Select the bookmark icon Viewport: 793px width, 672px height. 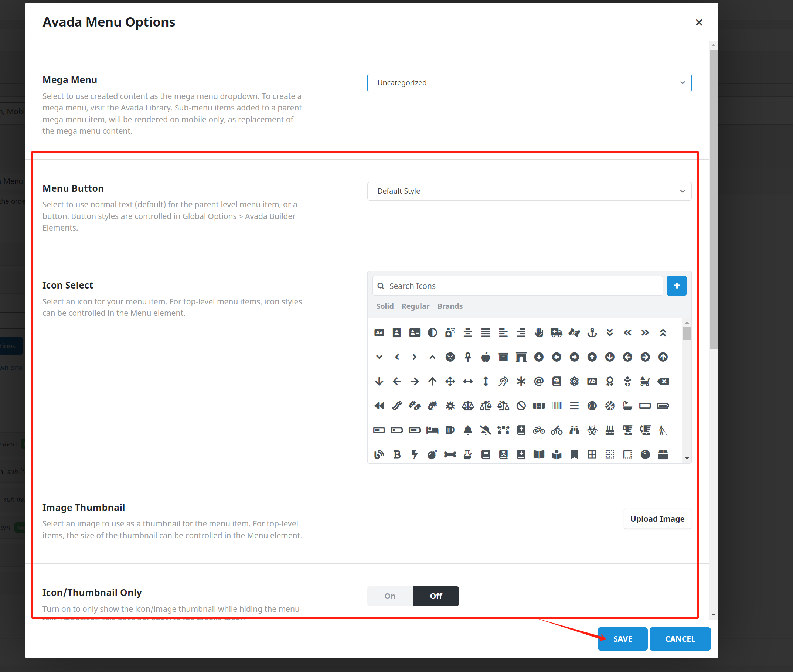574,454
